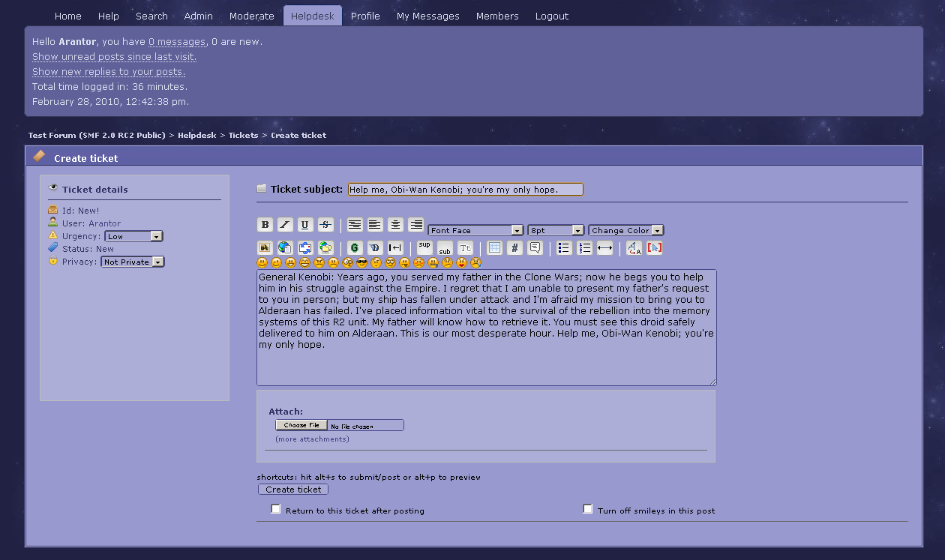Insert the crying smiley

[475, 262]
